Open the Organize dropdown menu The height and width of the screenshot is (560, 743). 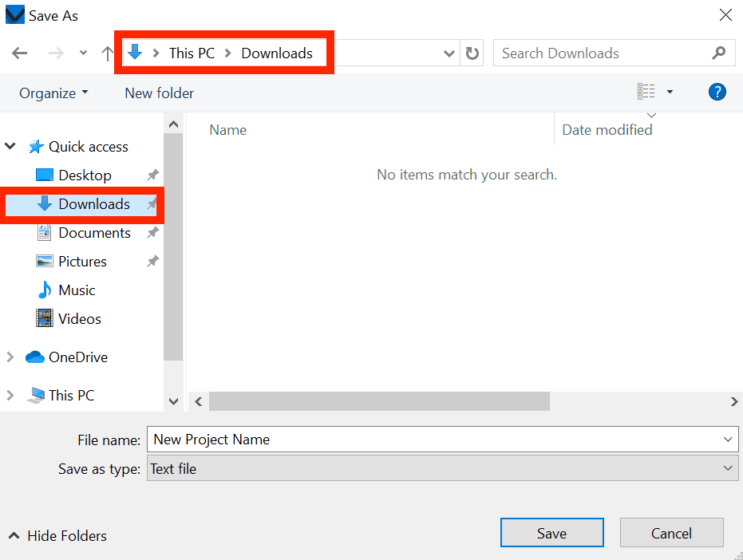pyautogui.click(x=53, y=93)
